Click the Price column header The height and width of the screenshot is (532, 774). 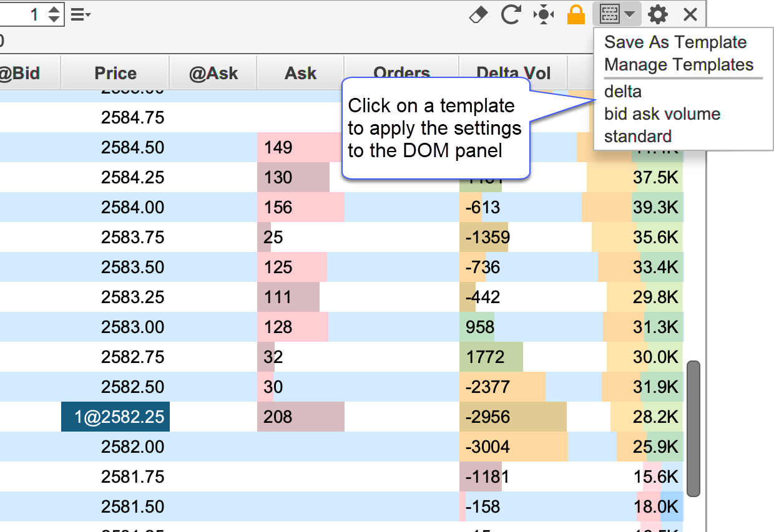(115, 73)
